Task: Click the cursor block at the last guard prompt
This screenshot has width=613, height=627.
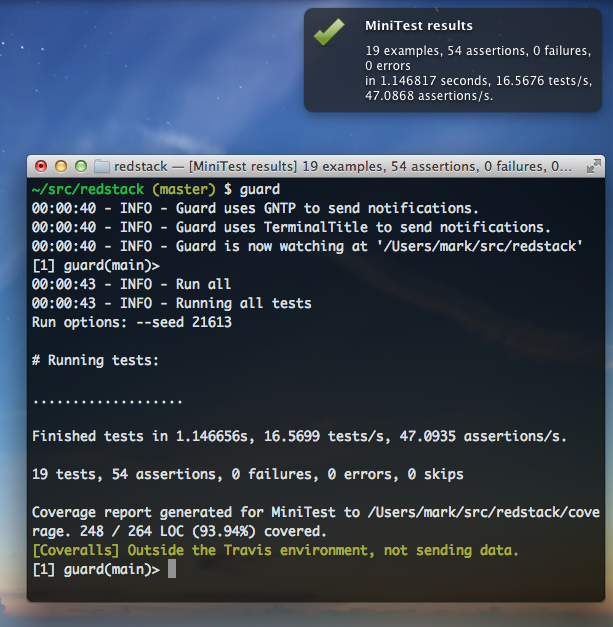Action: coord(172,569)
